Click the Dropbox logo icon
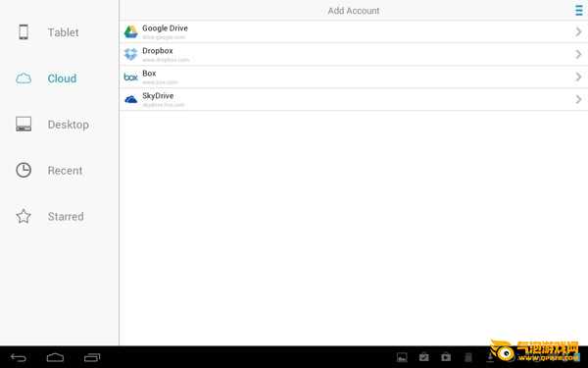This screenshot has height=368, width=588. [131, 54]
